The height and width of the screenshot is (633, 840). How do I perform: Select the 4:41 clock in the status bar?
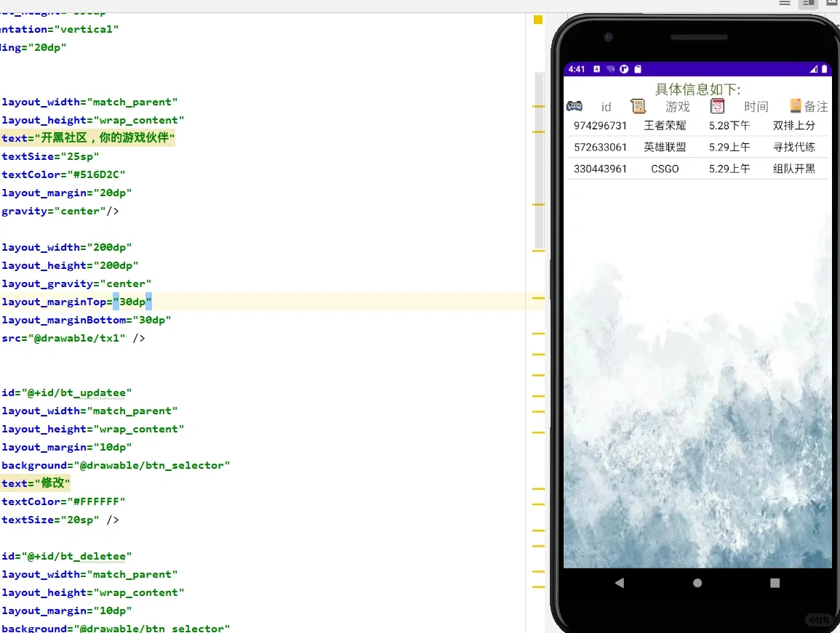click(576, 69)
